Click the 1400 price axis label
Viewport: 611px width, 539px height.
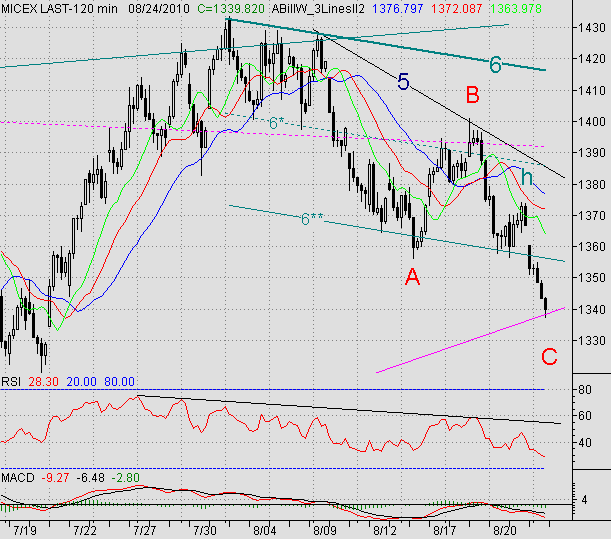pyautogui.click(x=592, y=122)
